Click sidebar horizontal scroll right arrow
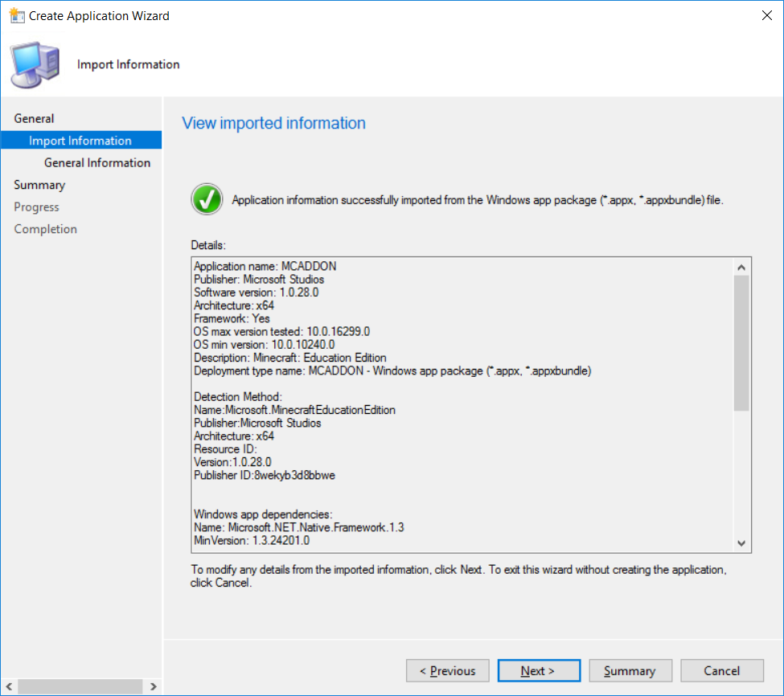This screenshot has height=696, width=784. tap(153, 686)
